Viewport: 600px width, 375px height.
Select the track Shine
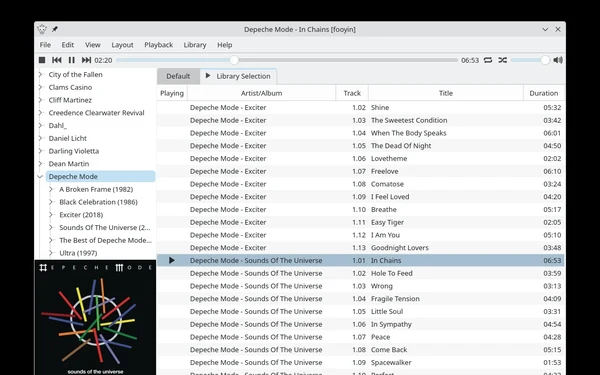coord(360,108)
